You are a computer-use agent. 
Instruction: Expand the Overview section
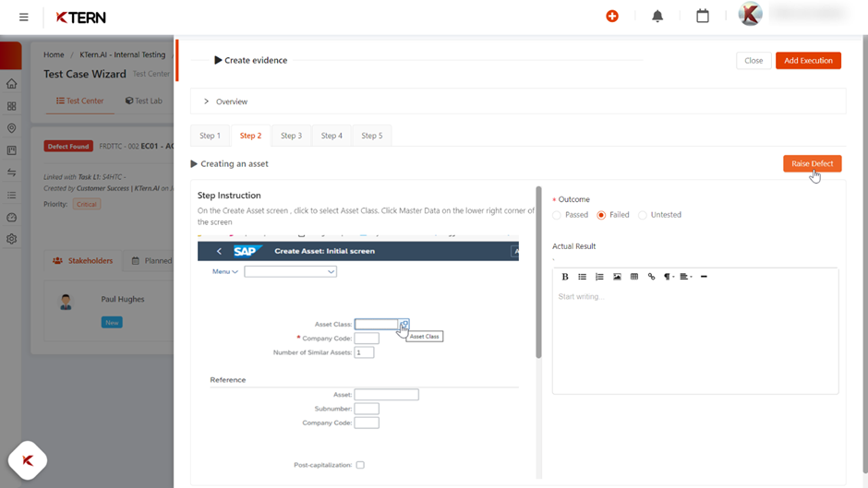[x=207, y=101]
